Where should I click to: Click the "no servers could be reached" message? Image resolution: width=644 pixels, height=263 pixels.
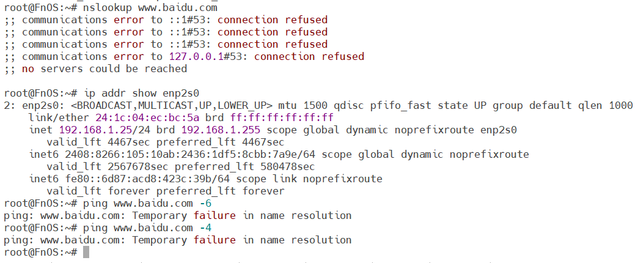[x=104, y=69]
